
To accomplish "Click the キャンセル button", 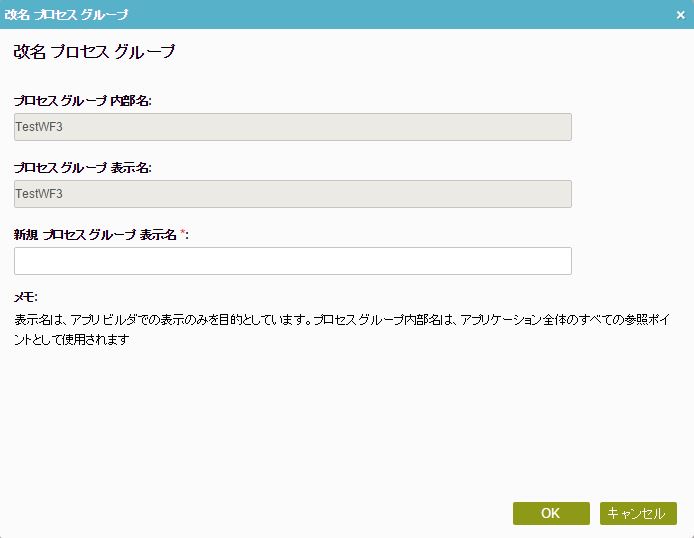I will pyautogui.click(x=638, y=513).
